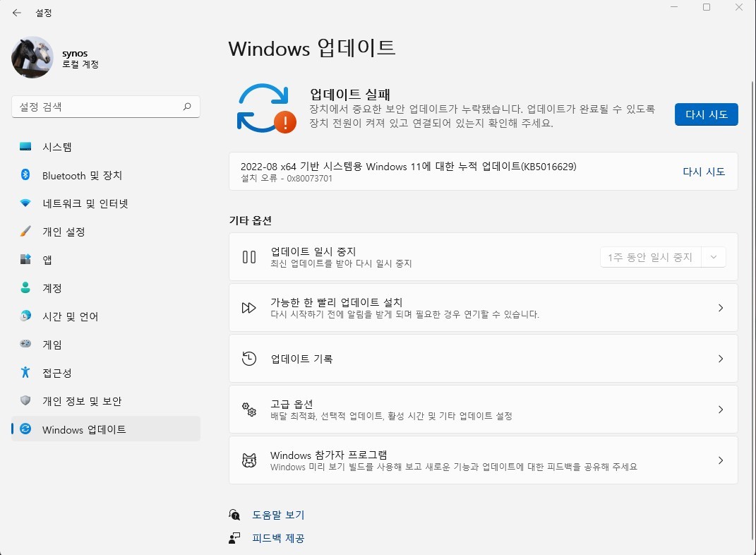Click the 업데이트 기록 history clock icon

(x=248, y=358)
